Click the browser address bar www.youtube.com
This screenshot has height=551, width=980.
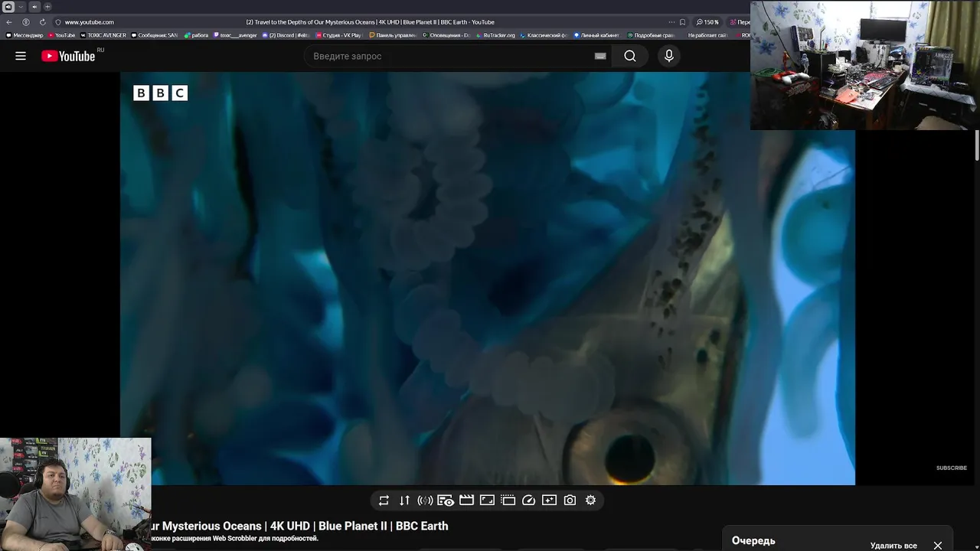tap(90, 22)
